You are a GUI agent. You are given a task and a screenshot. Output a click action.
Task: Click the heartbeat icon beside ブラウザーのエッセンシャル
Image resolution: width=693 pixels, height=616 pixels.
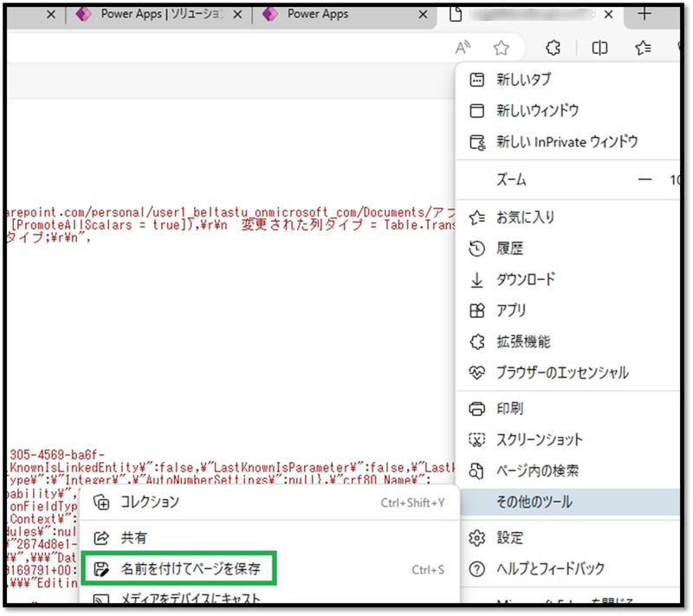click(476, 373)
